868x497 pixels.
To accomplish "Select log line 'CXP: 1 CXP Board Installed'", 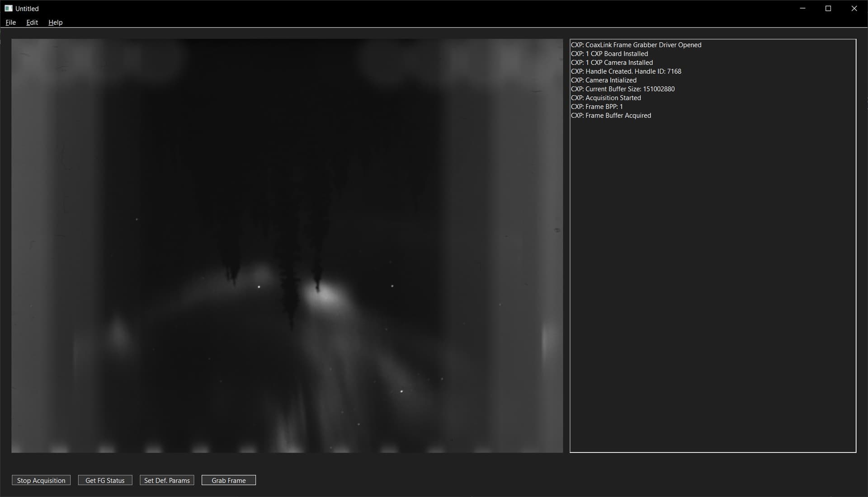I will click(x=609, y=54).
